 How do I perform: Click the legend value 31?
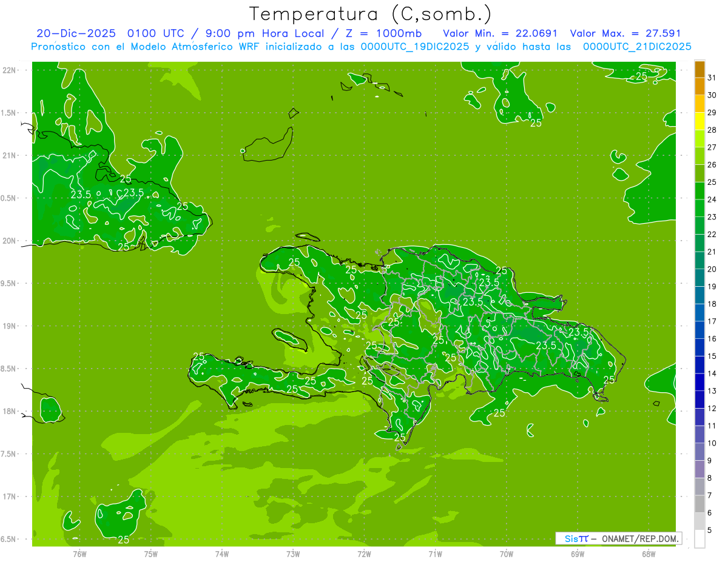[x=712, y=77]
